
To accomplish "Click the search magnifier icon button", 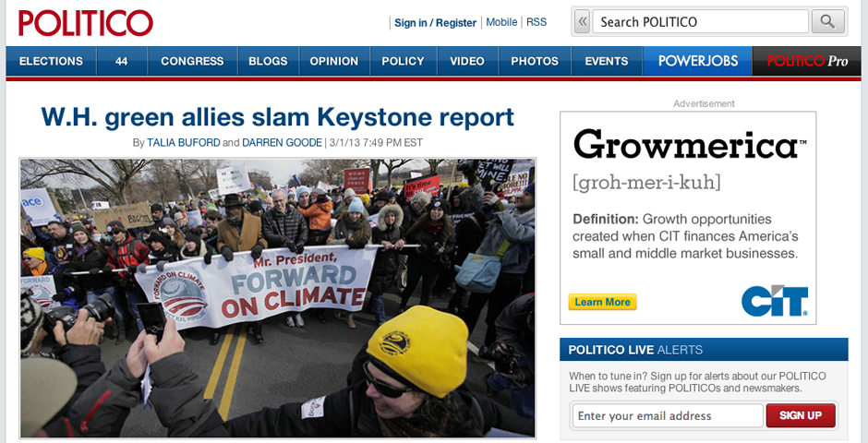I will coord(827,22).
